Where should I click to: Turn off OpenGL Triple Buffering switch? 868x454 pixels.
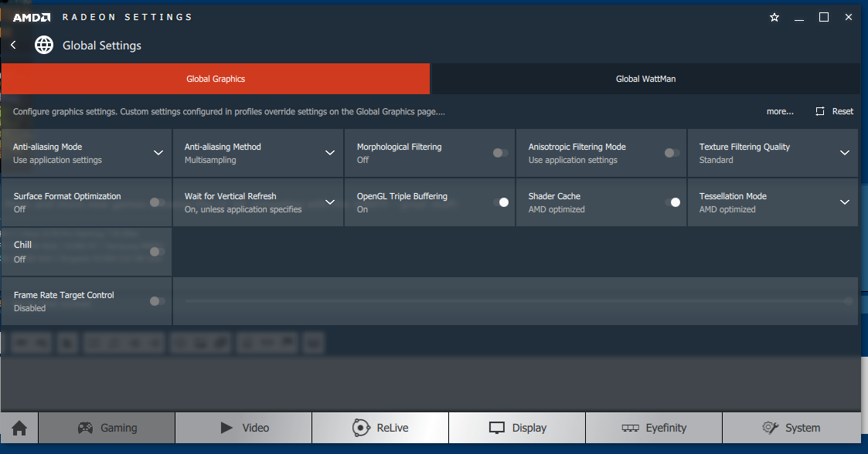point(500,202)
